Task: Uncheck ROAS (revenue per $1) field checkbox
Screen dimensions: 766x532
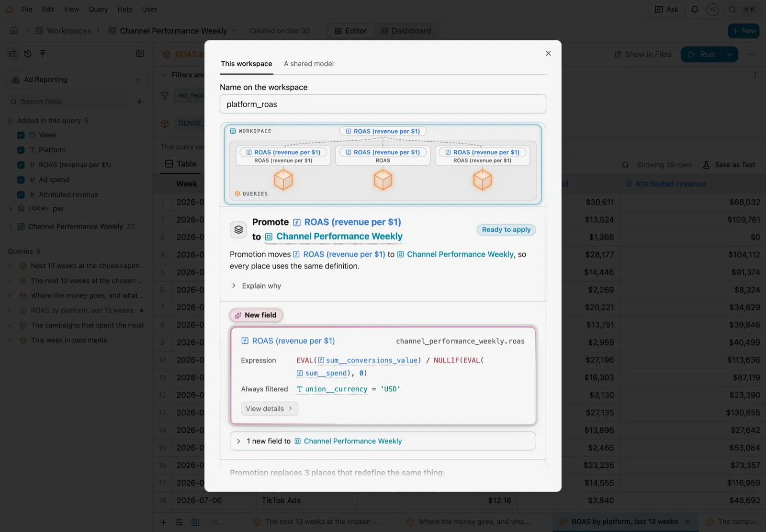Action: click(x=21, y=165)
